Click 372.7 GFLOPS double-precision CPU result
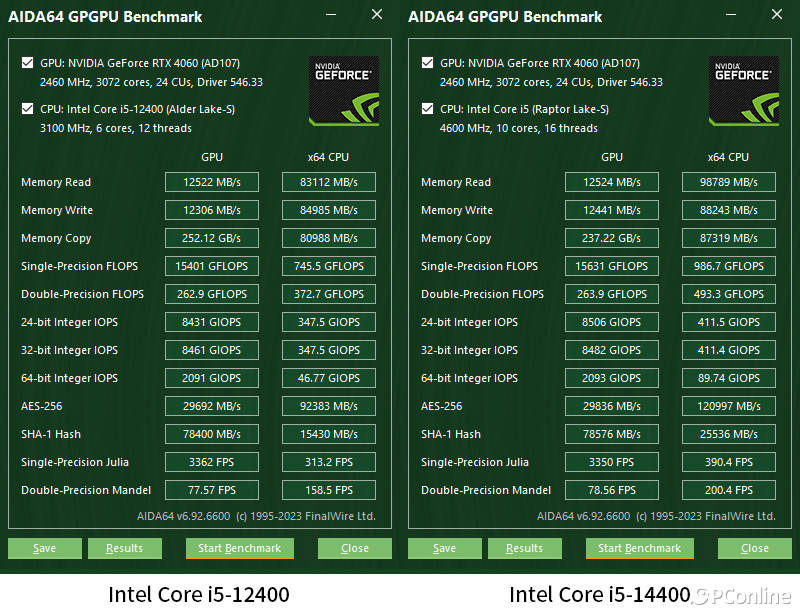800x613 pixels. click(x=329, y=294)
